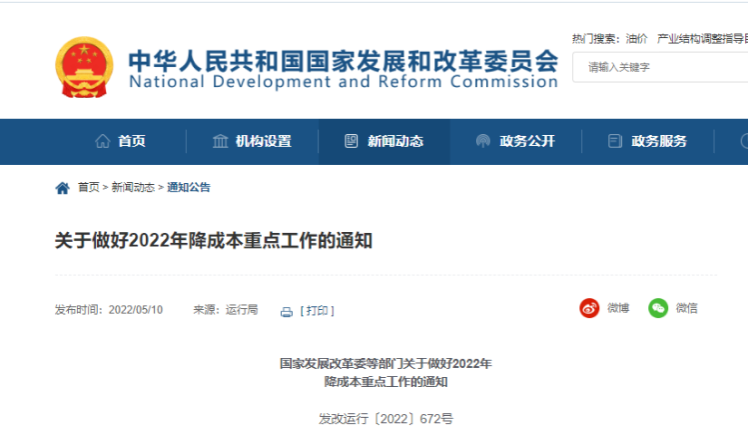This screenshot has width=748, height=435.
Task: Click the 油价 hot search link
Action: click(636, 38)
